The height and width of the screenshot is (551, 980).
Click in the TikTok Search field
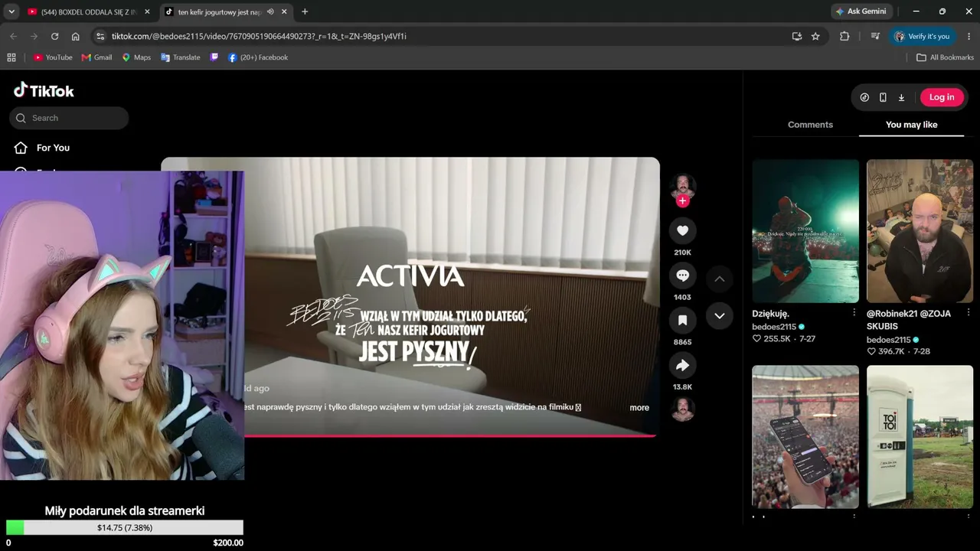tap(69, 118)
